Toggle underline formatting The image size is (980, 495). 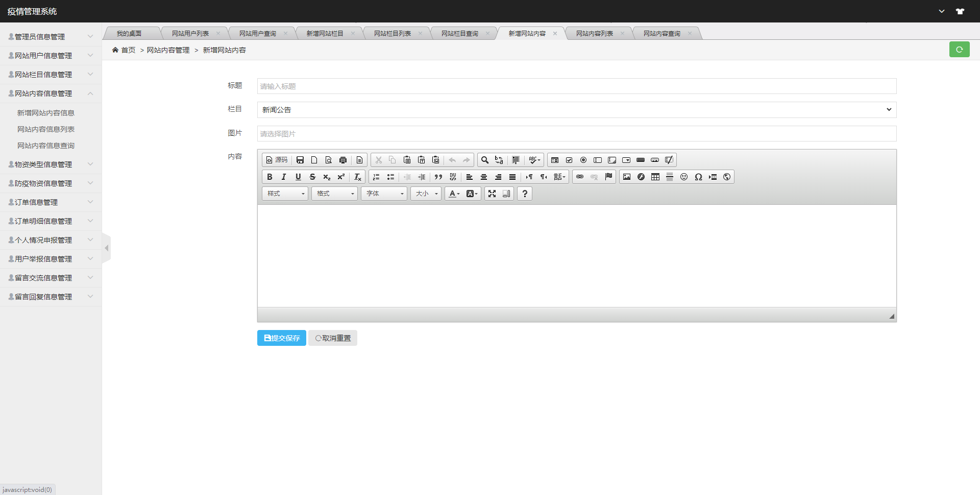click(x=298, y=177)
